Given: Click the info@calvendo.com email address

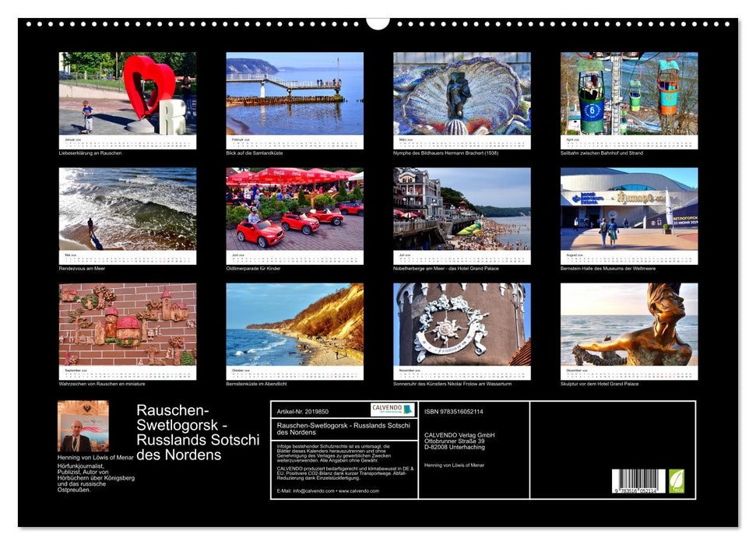Looking at the screenshot, I should point(315,492).
